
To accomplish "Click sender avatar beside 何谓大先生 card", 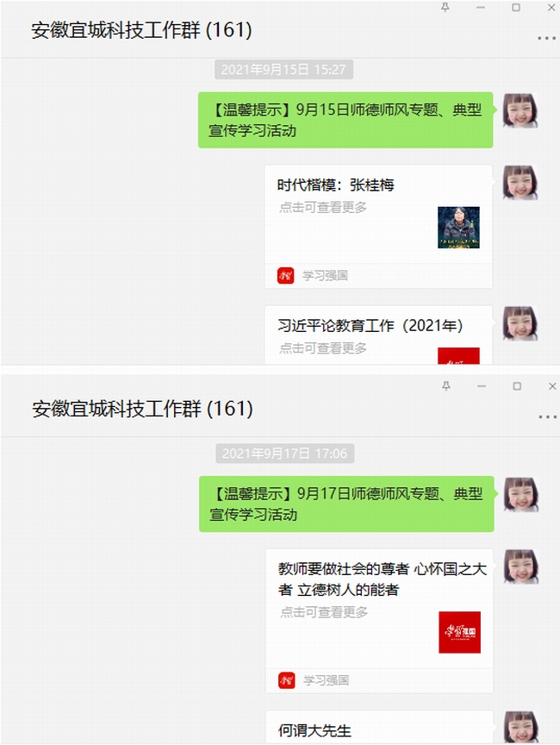I will (x=521, y=728).
